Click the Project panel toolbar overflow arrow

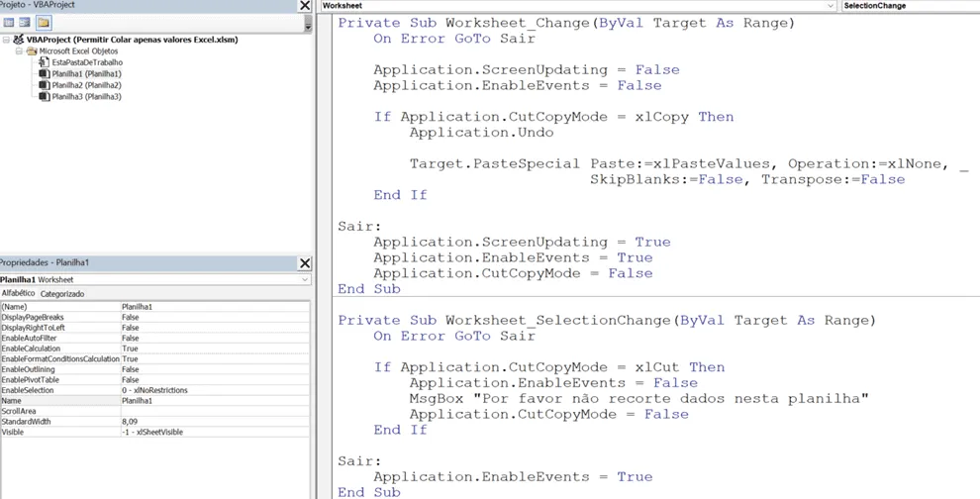(x=308, y=24)
